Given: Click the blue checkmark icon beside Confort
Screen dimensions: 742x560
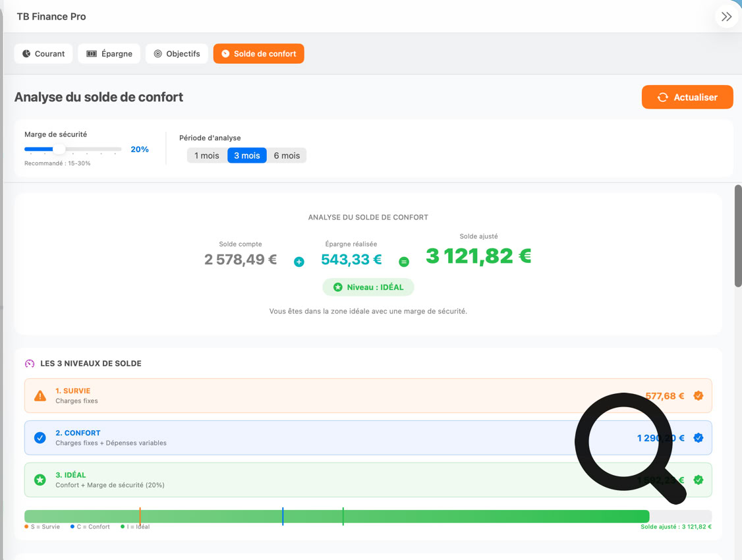Looking at the screenshot, I should 40,438.
